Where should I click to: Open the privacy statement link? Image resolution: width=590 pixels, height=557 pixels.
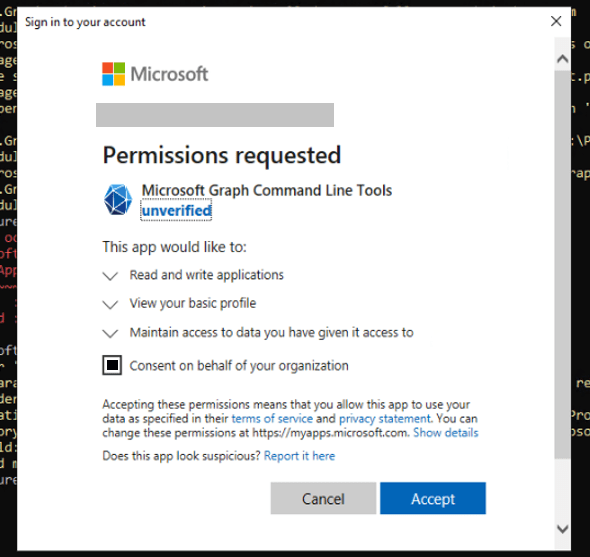[x=385, y=419]
